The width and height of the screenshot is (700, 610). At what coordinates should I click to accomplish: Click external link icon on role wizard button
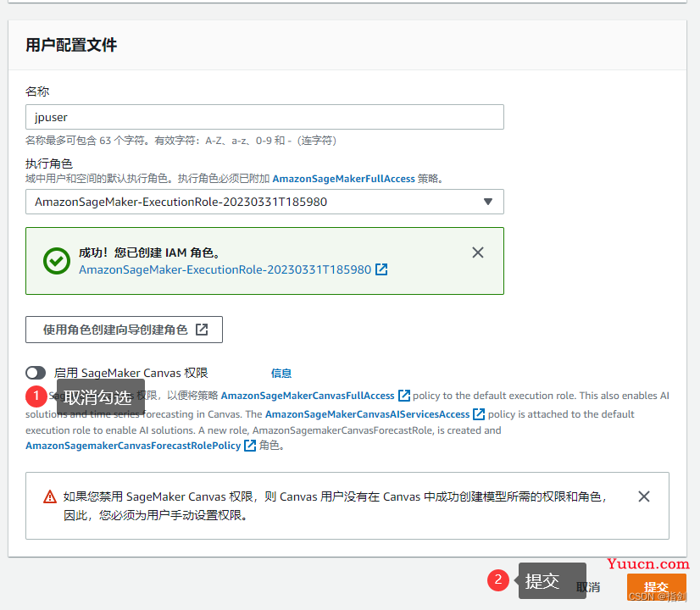pos(202,330)
